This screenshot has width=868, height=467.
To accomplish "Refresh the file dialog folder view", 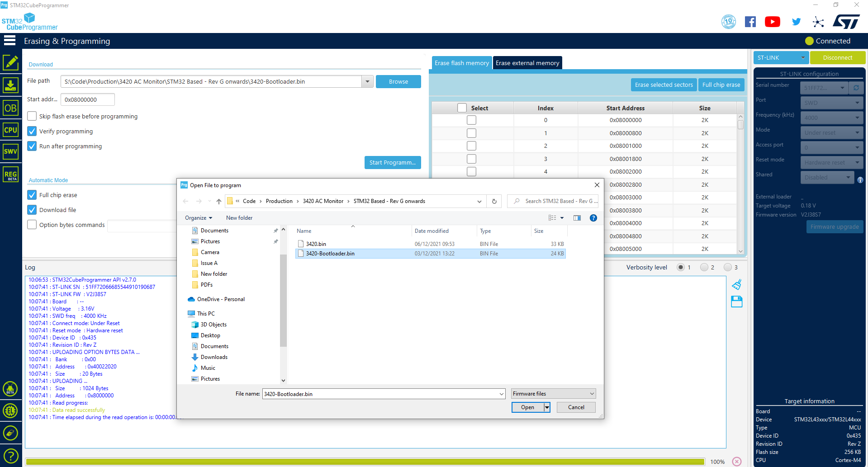I will (x=494, y=201).
